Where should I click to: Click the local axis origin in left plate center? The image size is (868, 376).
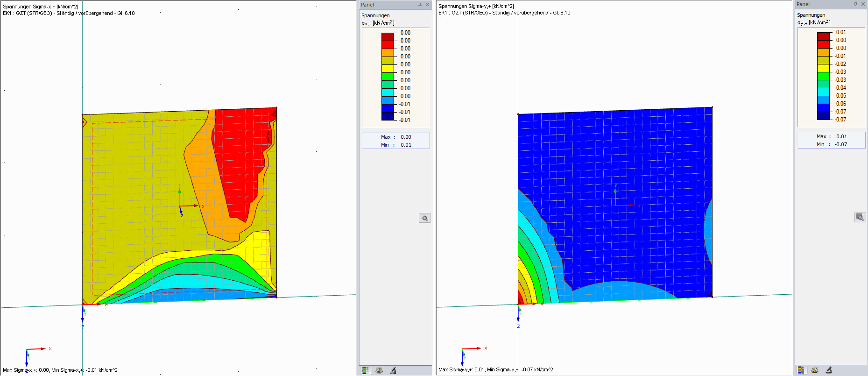click(x=180, y=206)
